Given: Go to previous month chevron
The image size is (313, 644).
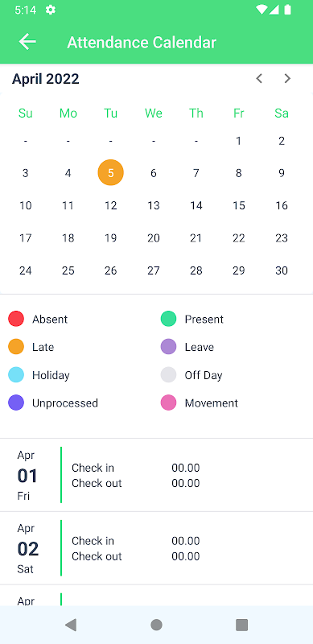Looking at the screenshot, I should [x=259, y=78].
